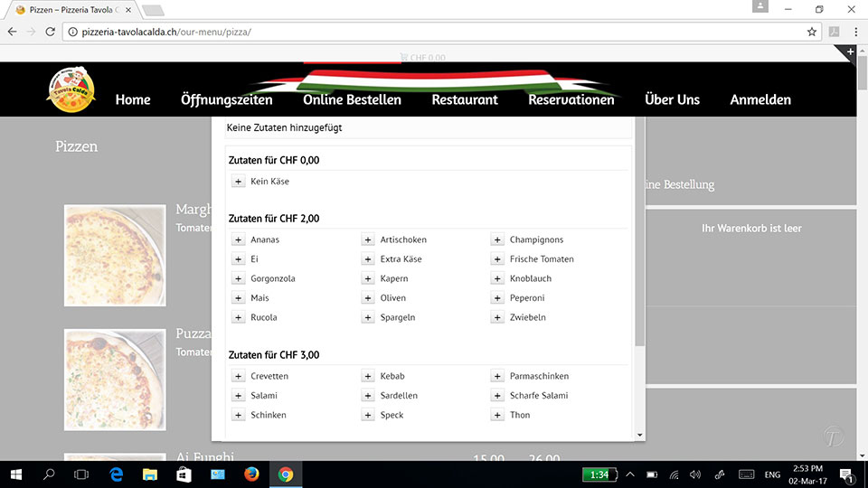
Task: Show hidden system tray icons
Action: point(630,474)
